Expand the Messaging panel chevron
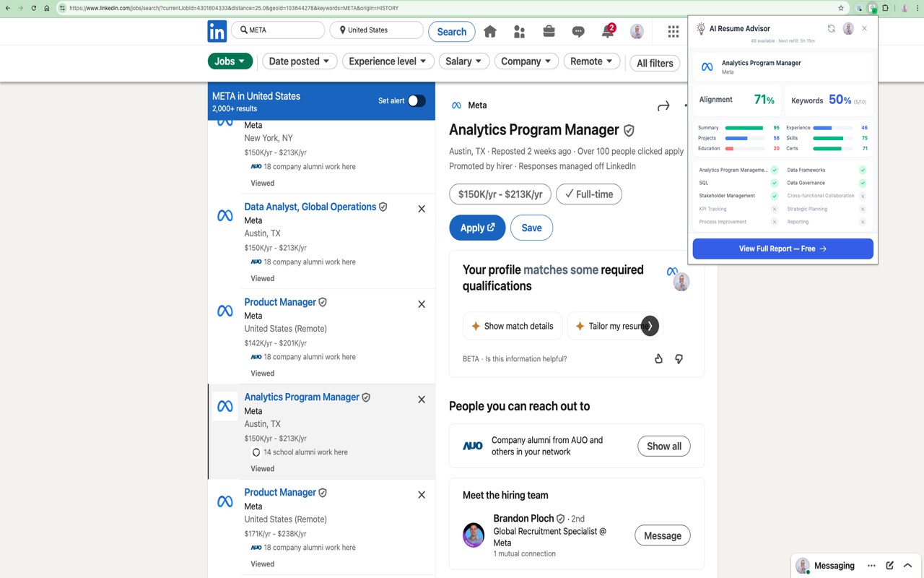Viewport: 924px width, 578px height. pos(908,566)
